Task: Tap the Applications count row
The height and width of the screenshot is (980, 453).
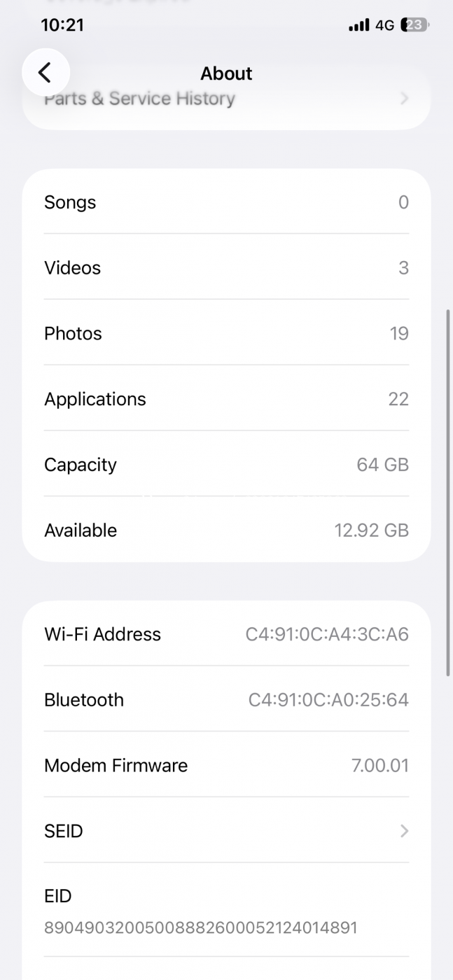Action: point(226,399)
